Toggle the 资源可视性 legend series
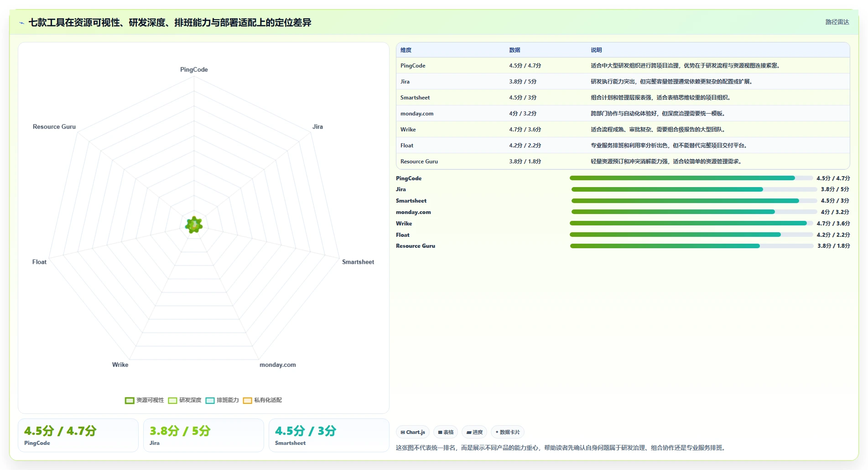Image resolution: width=868 pixels, height=470 pixels. click(x=144, y=400)
